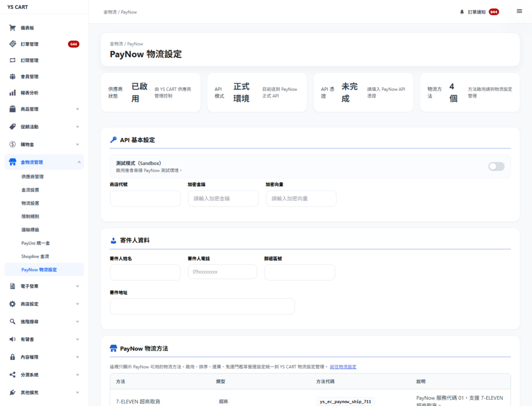Click the 寄件人姓名 input field
This screenshot has height=406, width=532.
tap(145, 272)
